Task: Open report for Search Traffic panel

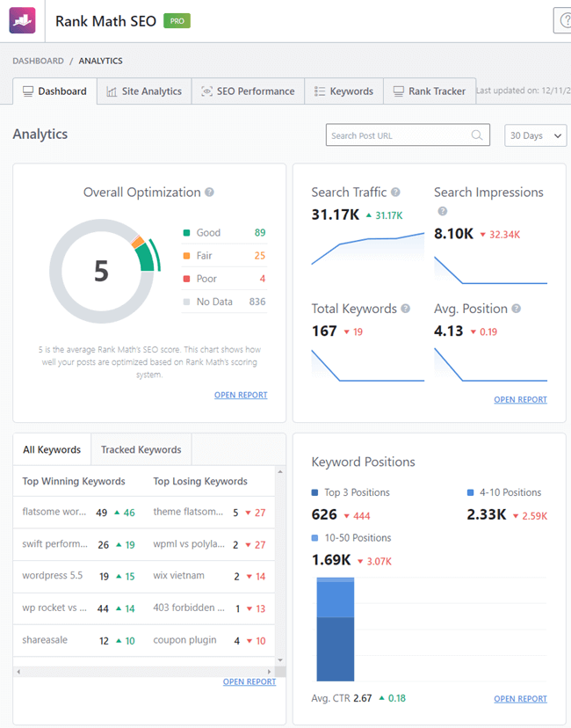Action: 520,399
